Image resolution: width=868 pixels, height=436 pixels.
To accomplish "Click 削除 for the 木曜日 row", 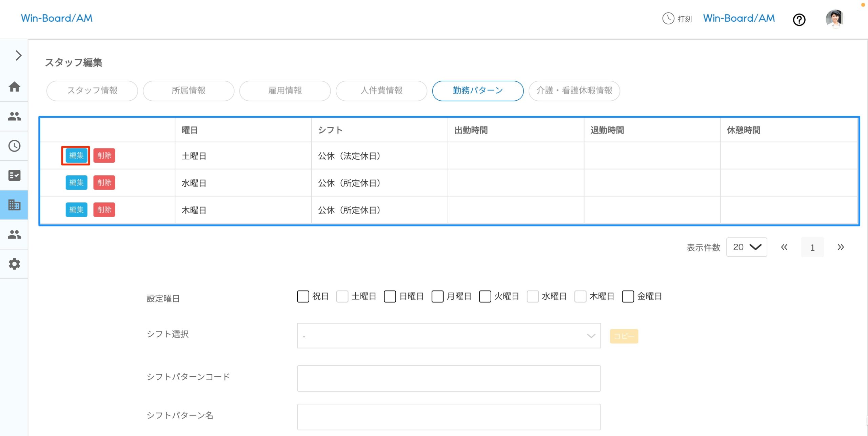I will [x=104, y=210].
